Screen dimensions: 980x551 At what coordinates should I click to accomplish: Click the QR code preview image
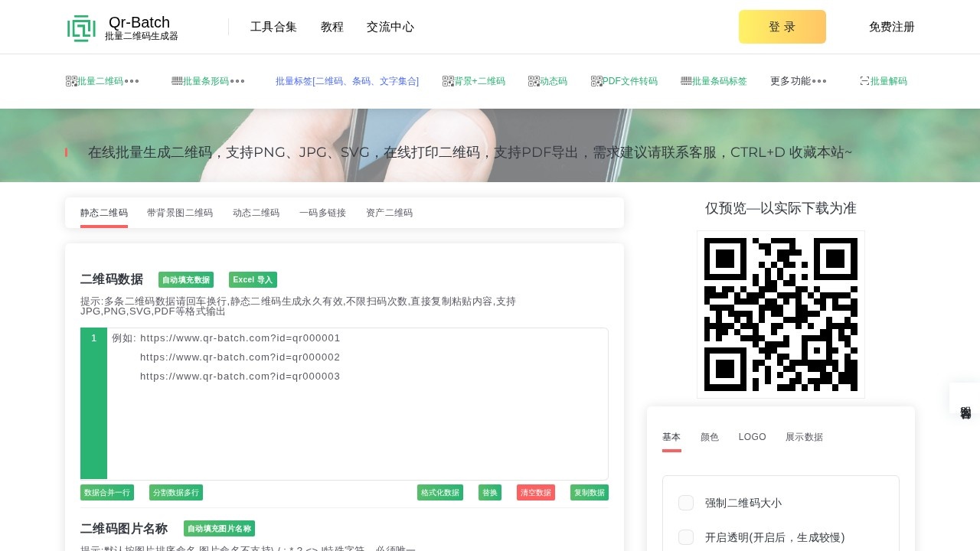780,315
